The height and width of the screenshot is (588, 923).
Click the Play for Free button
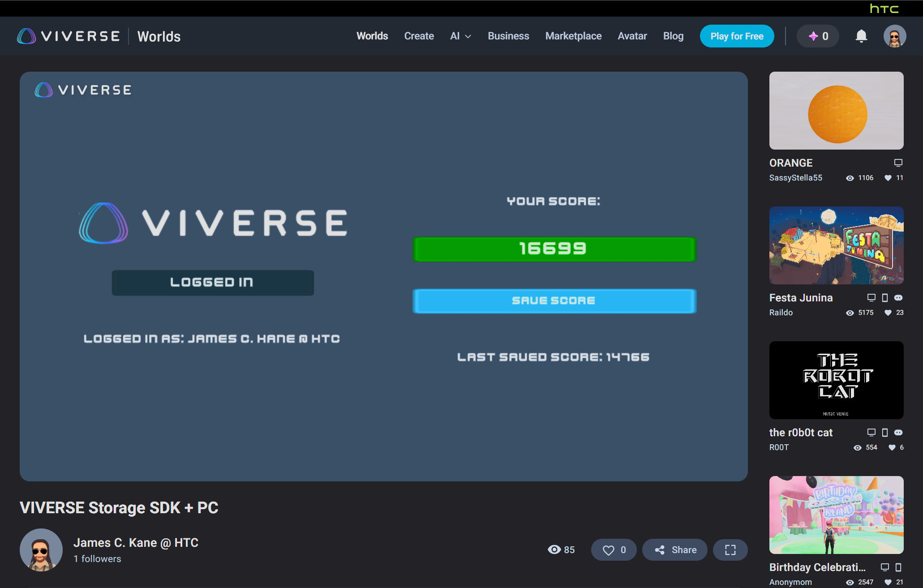737,36
